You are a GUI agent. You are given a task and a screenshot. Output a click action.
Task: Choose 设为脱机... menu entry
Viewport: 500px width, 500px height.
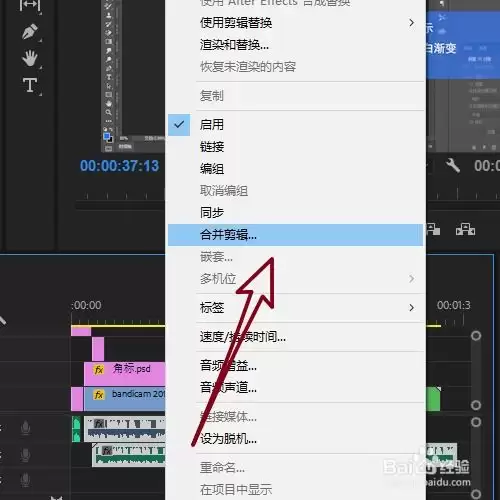click(x=295, y=439)
